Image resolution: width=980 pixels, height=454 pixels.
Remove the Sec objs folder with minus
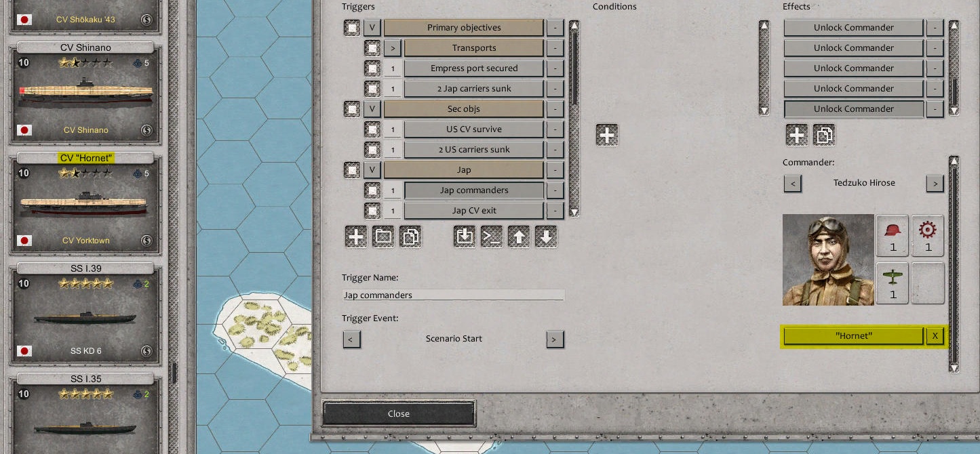click(555, 109)
